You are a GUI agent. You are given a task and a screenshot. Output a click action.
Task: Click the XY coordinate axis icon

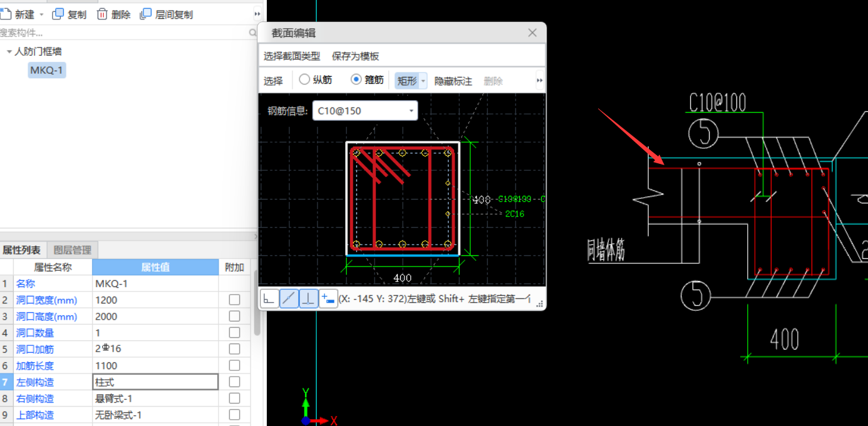point(318,408)
